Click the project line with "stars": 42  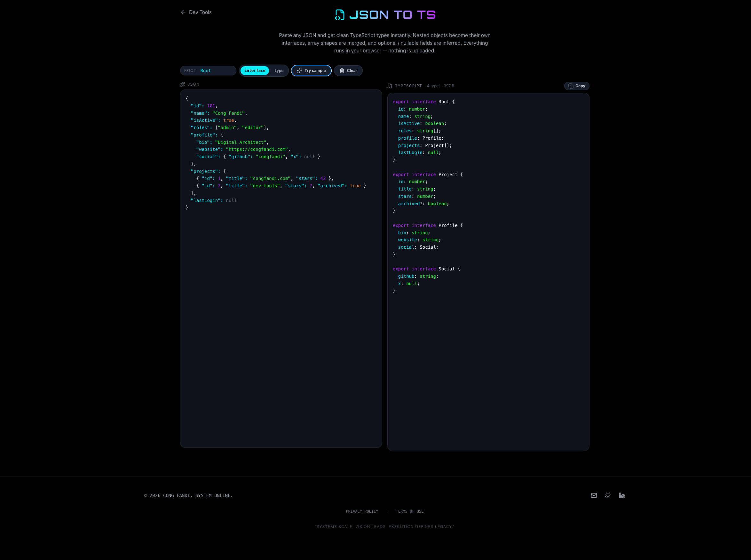pyautogui.click(x=265, y=178)
